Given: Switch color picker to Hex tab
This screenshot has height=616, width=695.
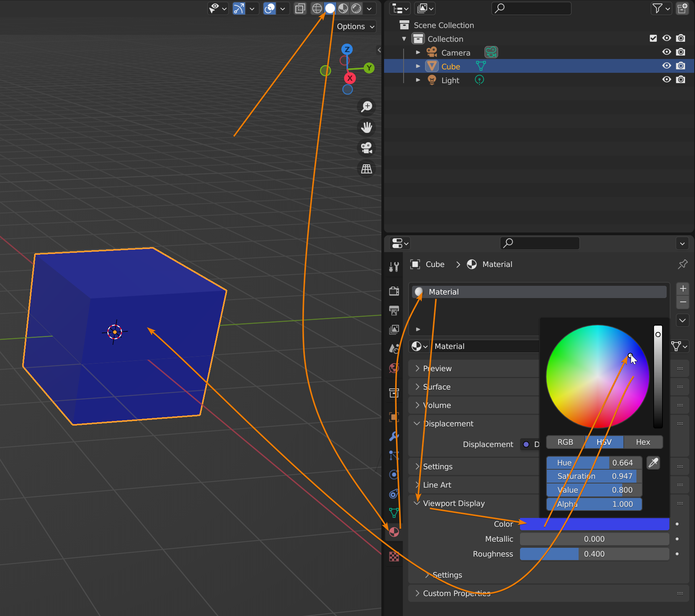Looking at the screenshot, I should tap(643, 442).
